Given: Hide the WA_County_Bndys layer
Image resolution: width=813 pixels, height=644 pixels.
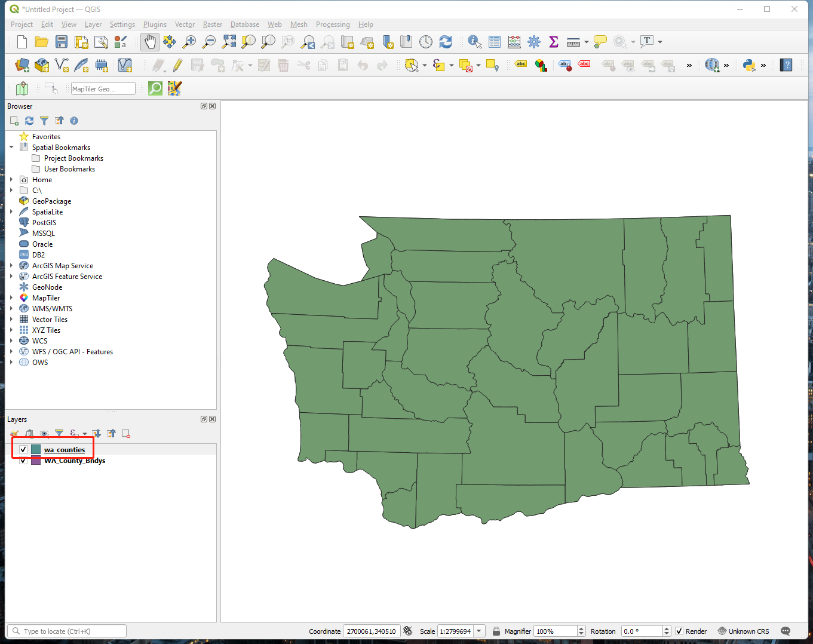Looking at the screenshot, I should [23, 461].
